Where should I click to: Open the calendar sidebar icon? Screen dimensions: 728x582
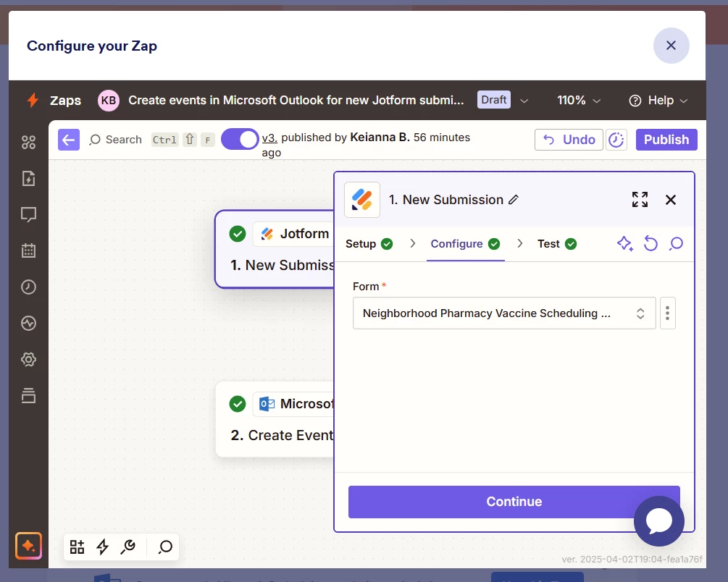pyautogui.click(x=28, y=250)
